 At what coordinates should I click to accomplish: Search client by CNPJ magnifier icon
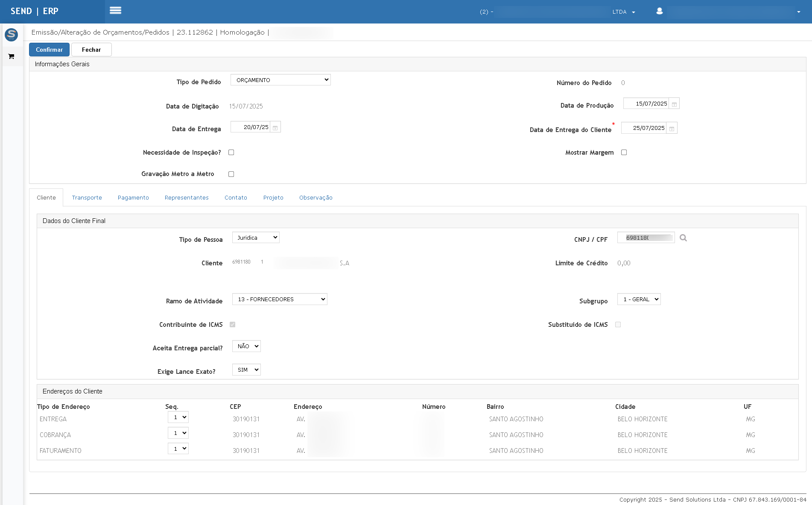pos(683,238)
